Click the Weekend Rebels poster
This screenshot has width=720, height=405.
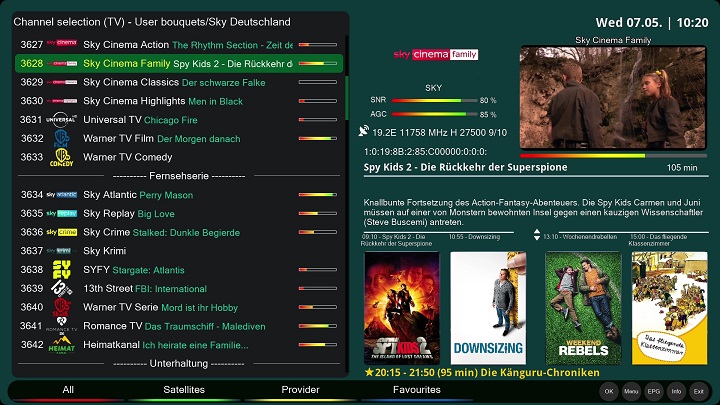point(583,308)
